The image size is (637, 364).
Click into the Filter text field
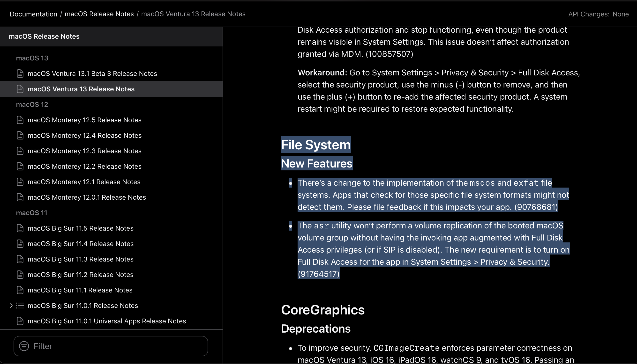tap(118, 346)
